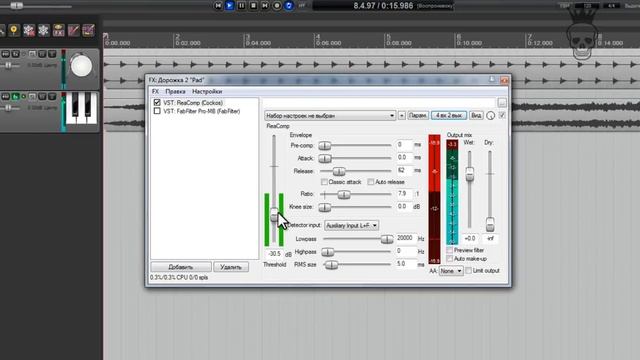Jump to project end in the transport bar
Screen dimensions: 640x360
click(x=265, y=6)
